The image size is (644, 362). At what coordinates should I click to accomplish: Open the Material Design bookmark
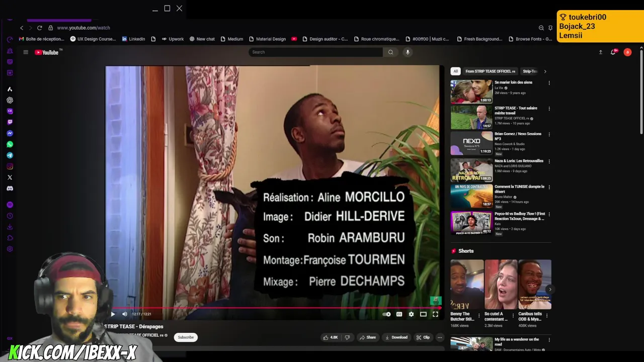pyautogui.click(x=267, y=39)
